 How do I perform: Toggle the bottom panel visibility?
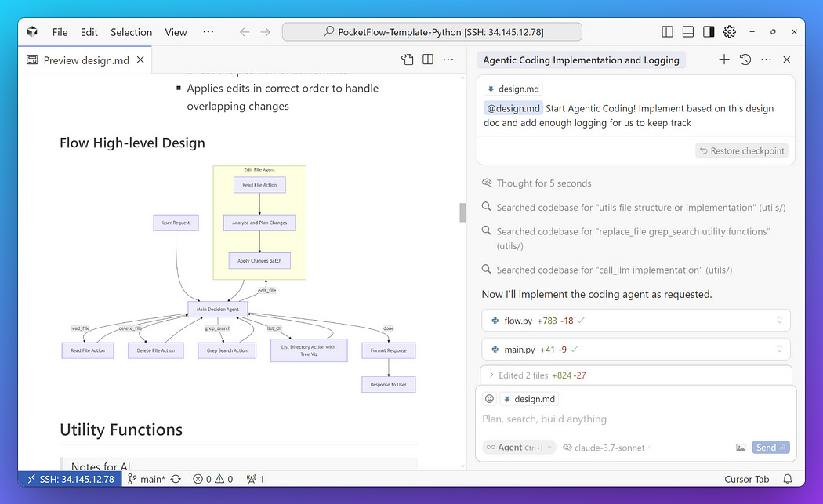pyautogui.click(x=687, y=31)
